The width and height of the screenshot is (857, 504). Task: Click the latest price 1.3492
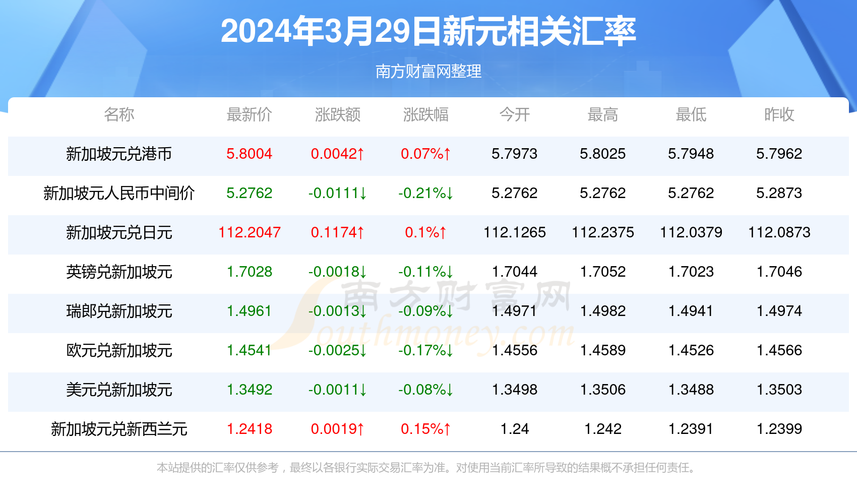click(x=250, y=390)
